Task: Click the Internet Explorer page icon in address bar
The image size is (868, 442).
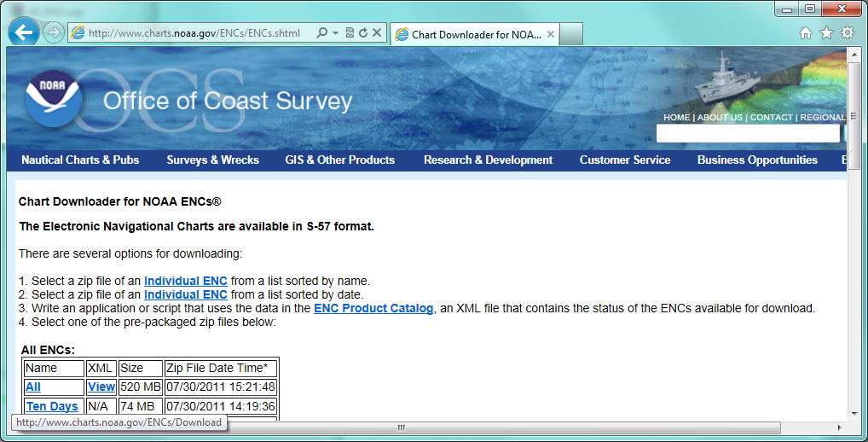Action: pyautogui.click(x=78, y=33)
